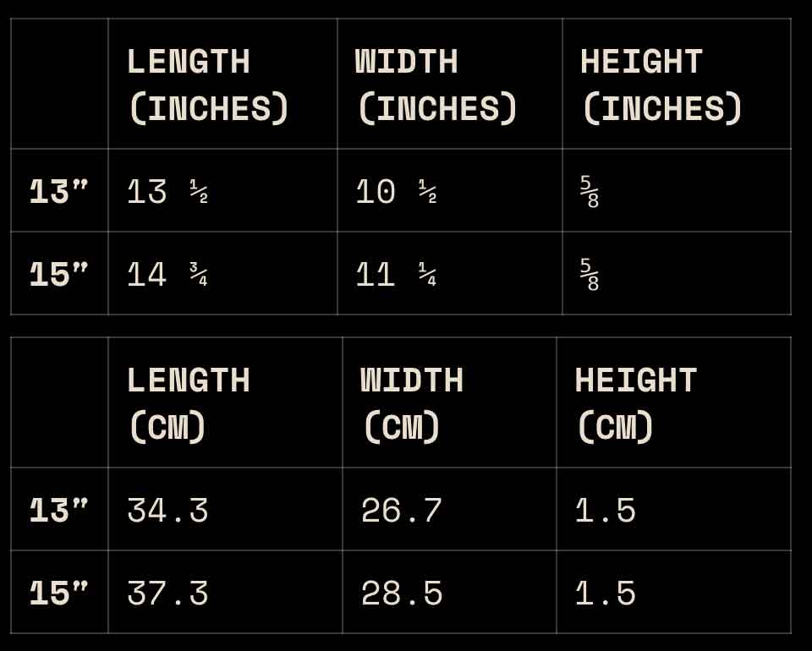The width and height of the screenshot is (812, 651).
Task: Select the 11 ¼ width cell
Action: click(396, 275)
